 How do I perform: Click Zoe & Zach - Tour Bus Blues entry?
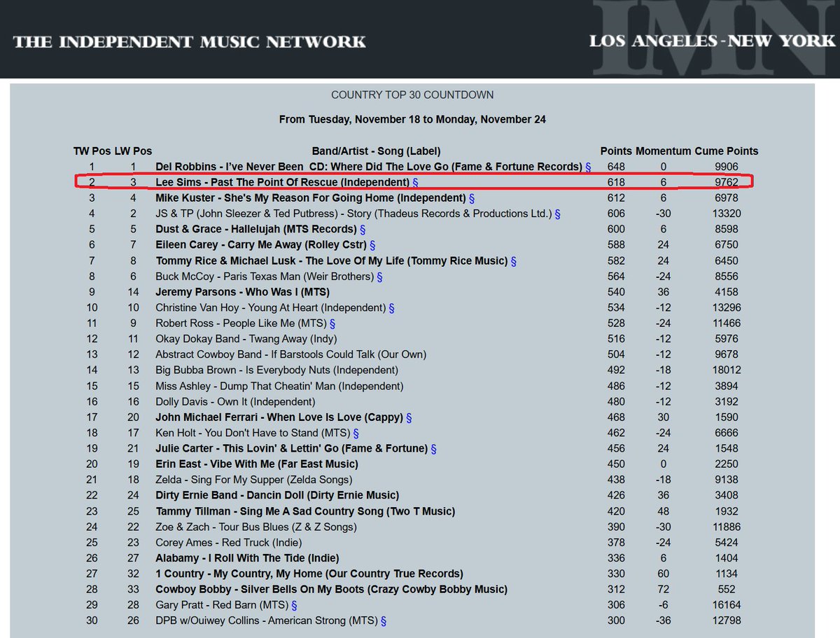(x=256, y=527)
